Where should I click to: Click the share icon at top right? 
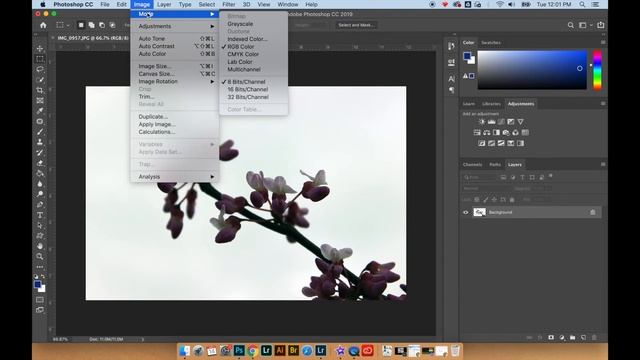(601, 25)
